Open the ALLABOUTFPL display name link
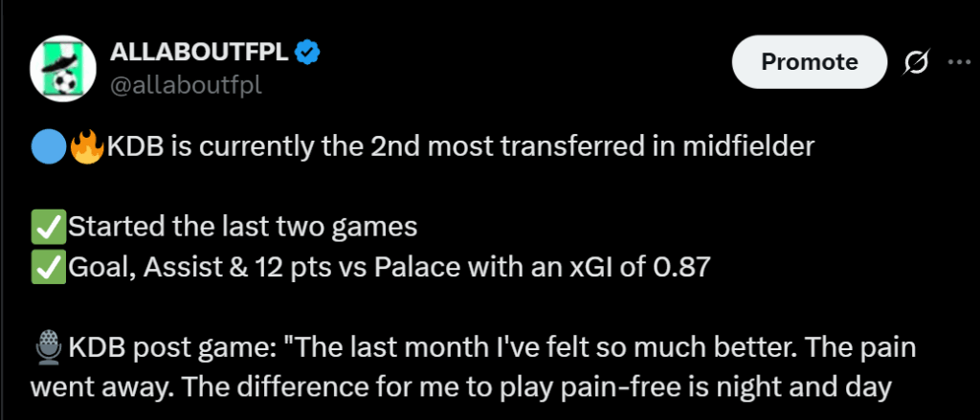 tap(200, 54)
